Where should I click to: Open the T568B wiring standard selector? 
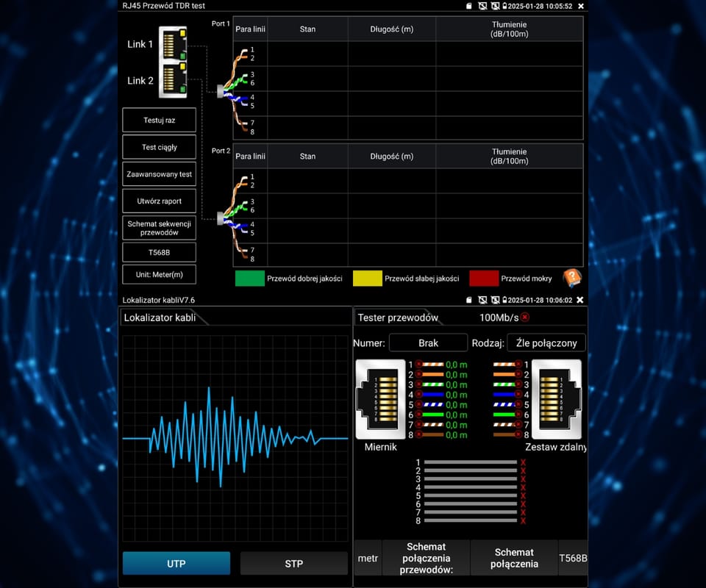point(159,253)
